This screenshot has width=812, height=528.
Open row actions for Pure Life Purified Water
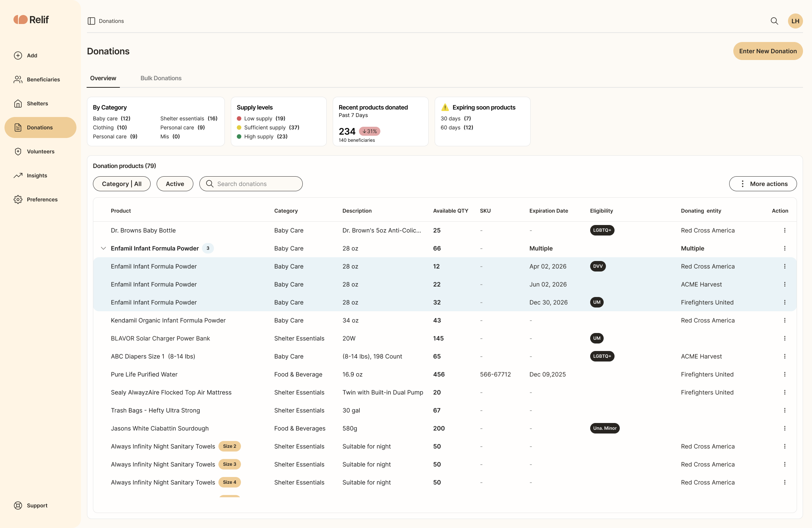click(785, 374)
